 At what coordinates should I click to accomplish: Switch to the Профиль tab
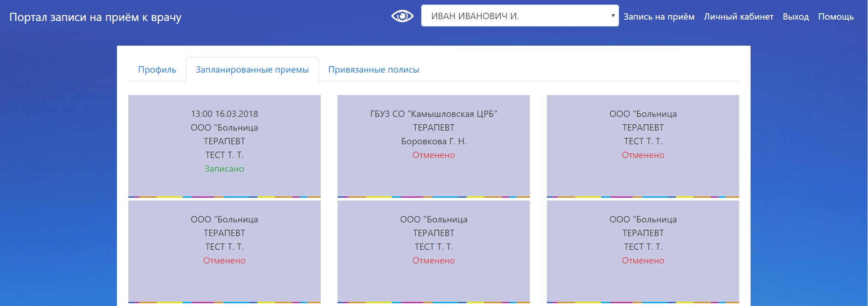(x=157, y=70)
